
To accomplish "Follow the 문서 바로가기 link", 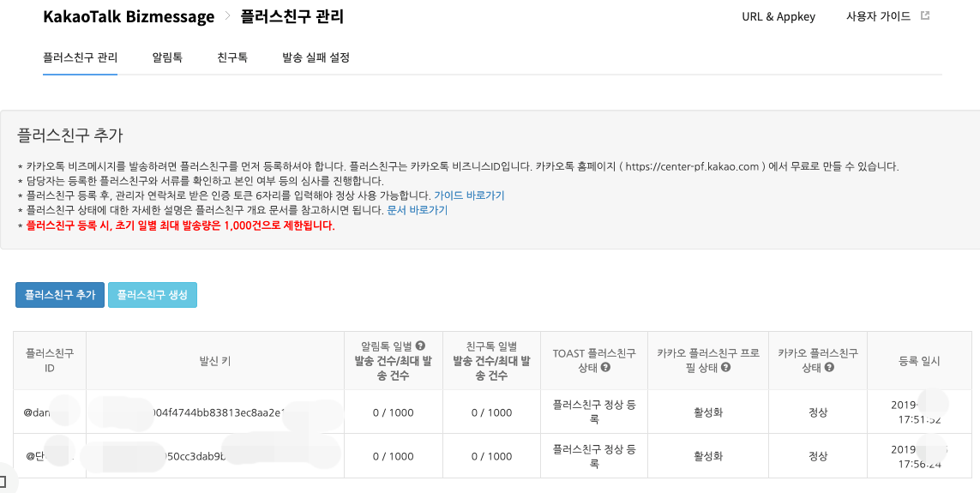I will click(x=418, y=211).
